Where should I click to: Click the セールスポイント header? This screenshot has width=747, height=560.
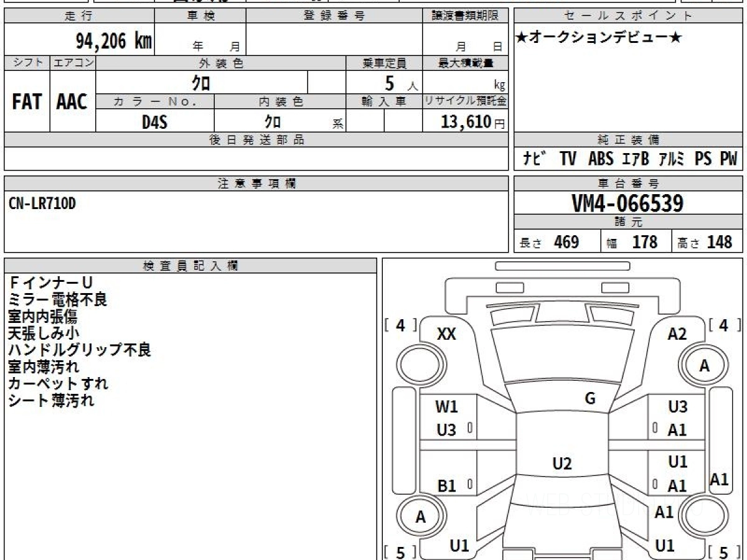[x=628, y=16]
